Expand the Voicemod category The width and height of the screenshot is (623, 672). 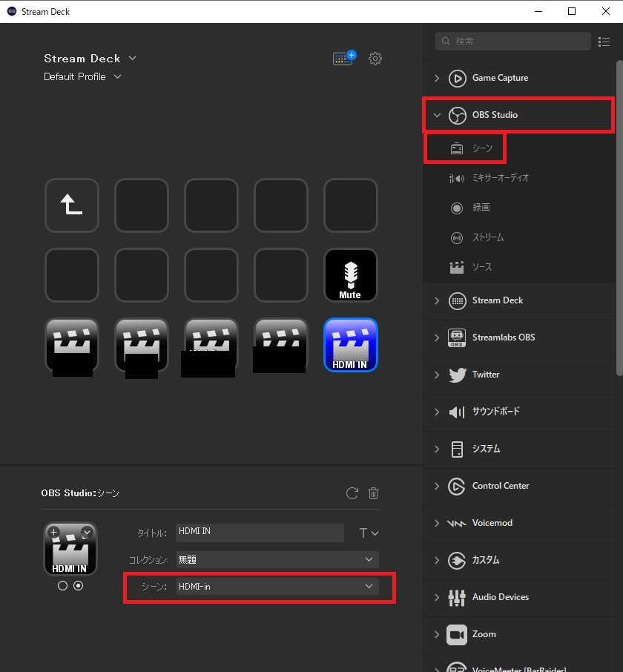[437, 524]
